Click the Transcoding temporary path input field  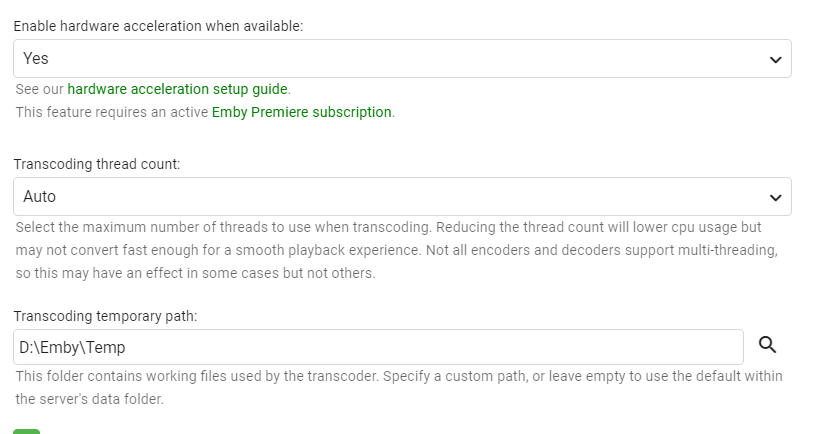tap(378, 347)
